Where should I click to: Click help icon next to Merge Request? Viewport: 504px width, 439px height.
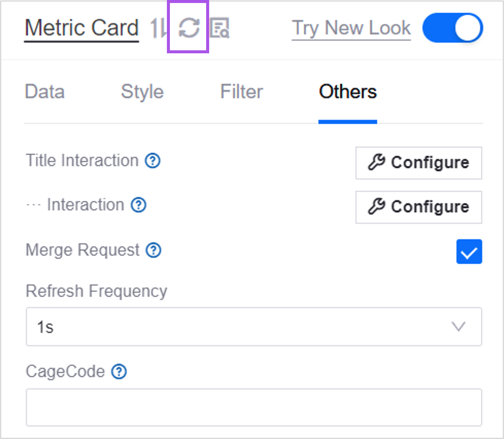point(153,250)
